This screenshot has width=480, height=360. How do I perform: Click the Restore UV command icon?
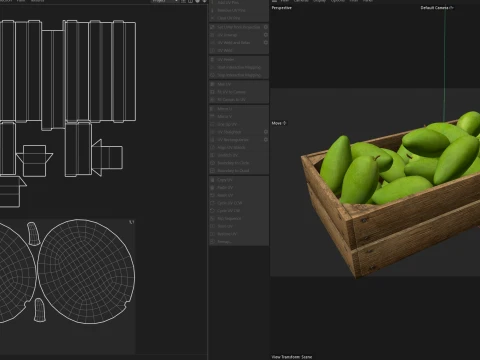[x=213, y=234]
